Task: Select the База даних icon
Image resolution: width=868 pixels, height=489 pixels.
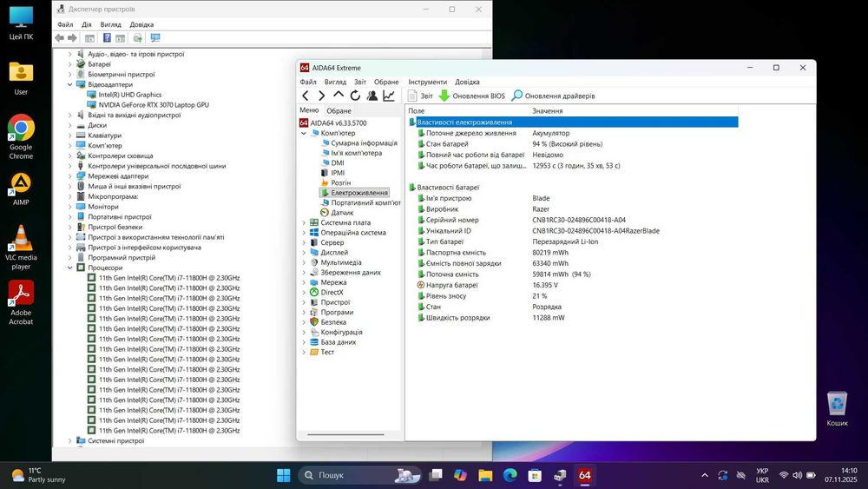Action: coord(314,342)
